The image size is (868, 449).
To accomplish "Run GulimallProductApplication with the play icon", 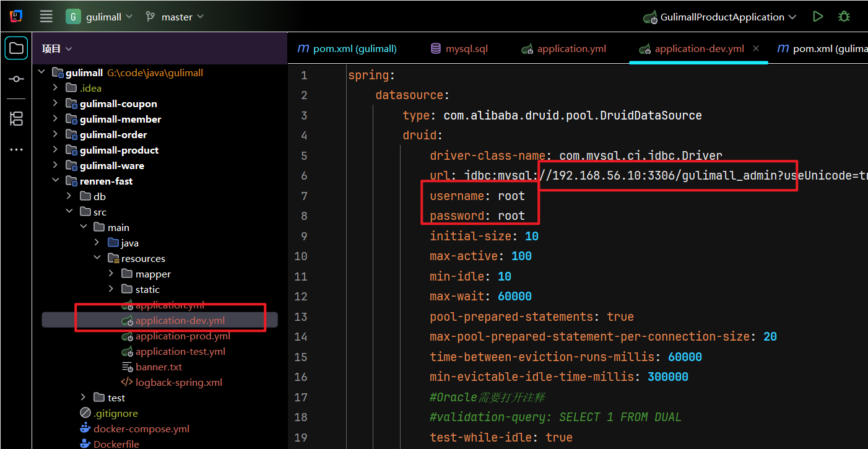I will [818, 17].
